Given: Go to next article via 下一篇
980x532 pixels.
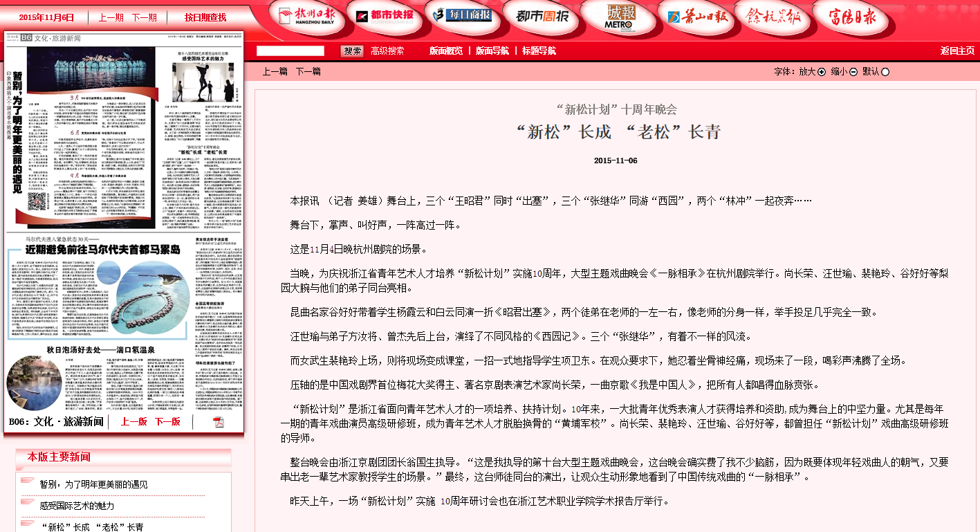Looking at the screenshot, I should pos(308,71).
